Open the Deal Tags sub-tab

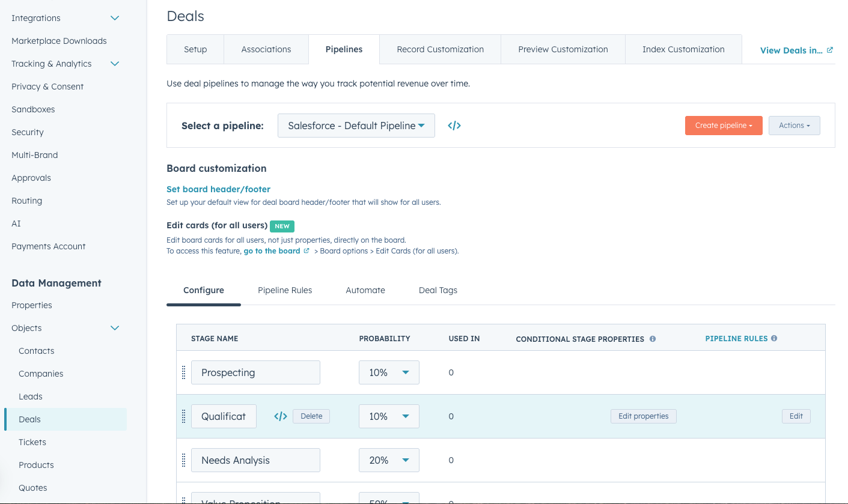click(x=438, y=290)
